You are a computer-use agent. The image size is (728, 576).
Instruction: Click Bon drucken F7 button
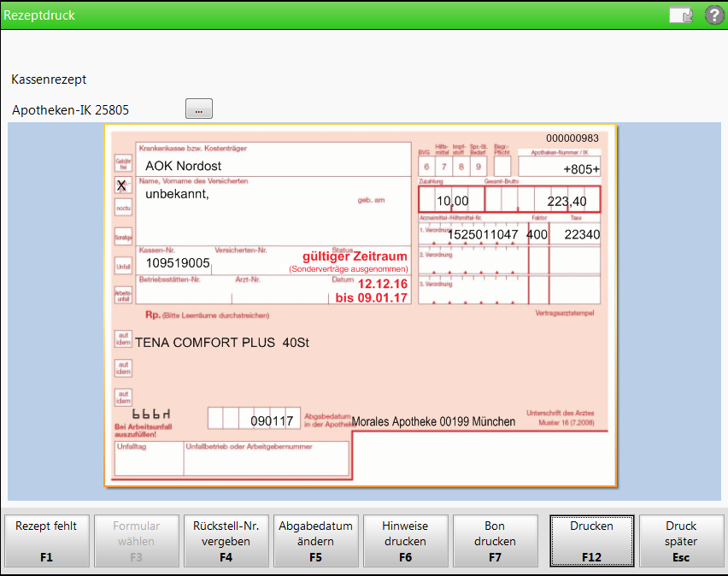[495, 541]
